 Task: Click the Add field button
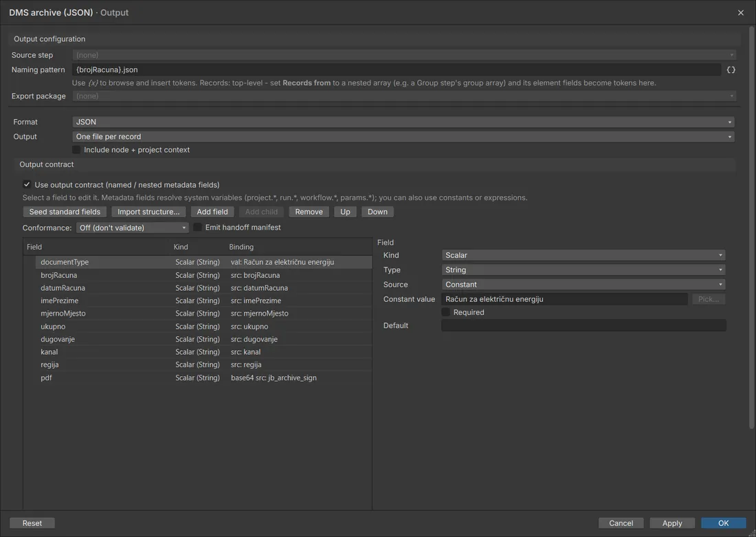point(212,212)
